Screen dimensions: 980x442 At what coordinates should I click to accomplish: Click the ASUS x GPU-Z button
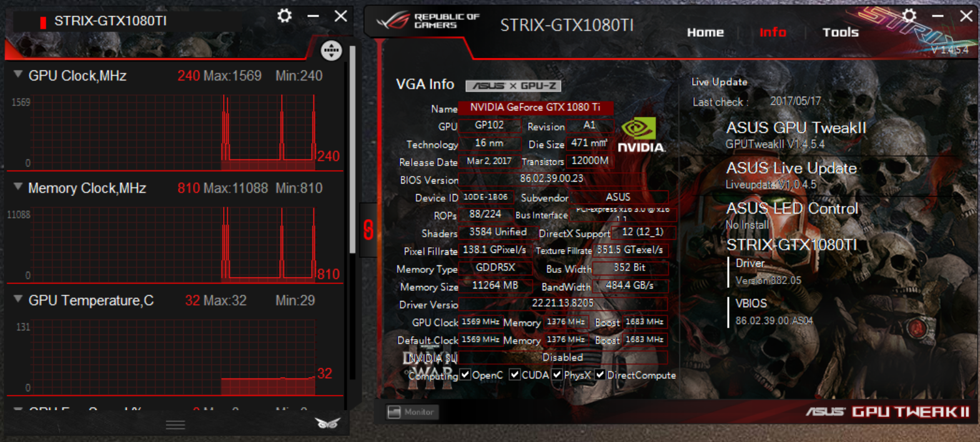(513, 86)
